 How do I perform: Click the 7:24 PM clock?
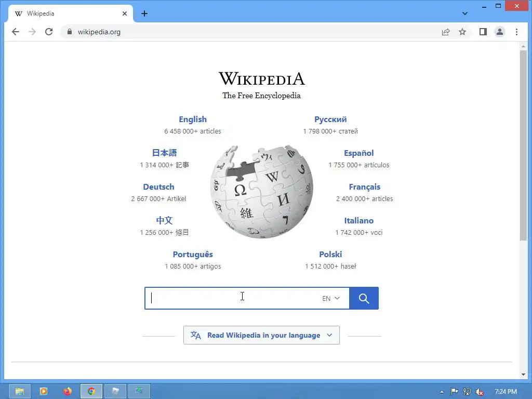(x=506, y=392)
